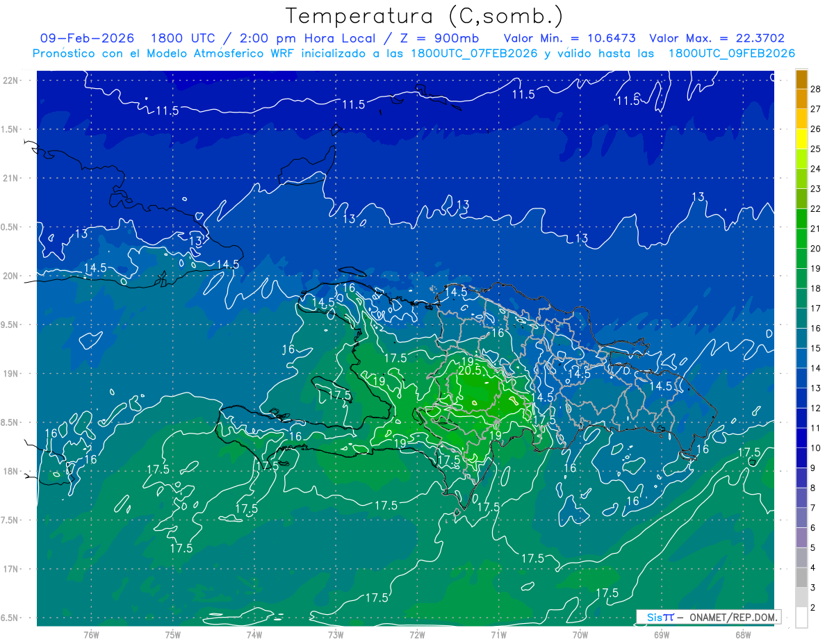The height and width of the screenshot is (644, 834).
Task: Click the color scale label "4"
Action: [813, 568]
